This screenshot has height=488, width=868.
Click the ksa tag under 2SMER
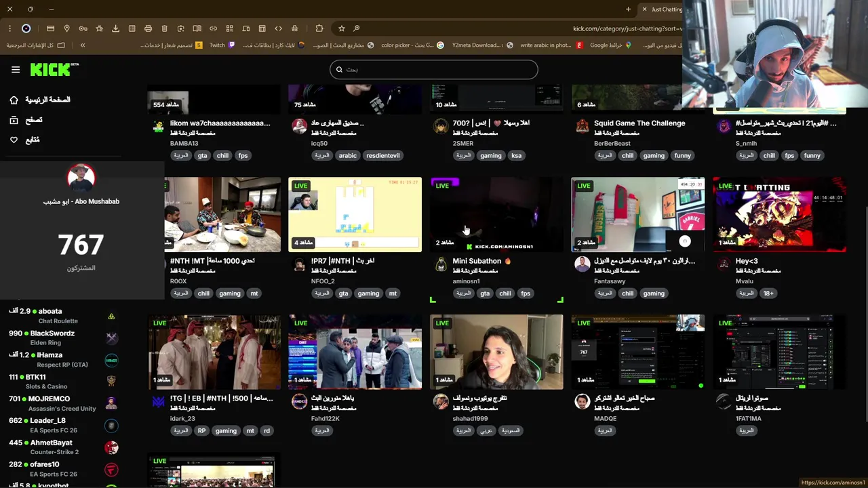(516, 155)
